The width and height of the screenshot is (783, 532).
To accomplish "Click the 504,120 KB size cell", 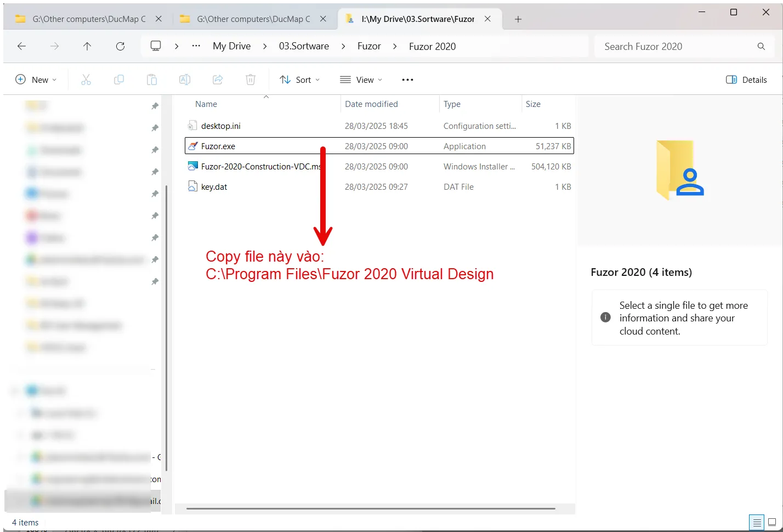I will [x=551, y=167].
